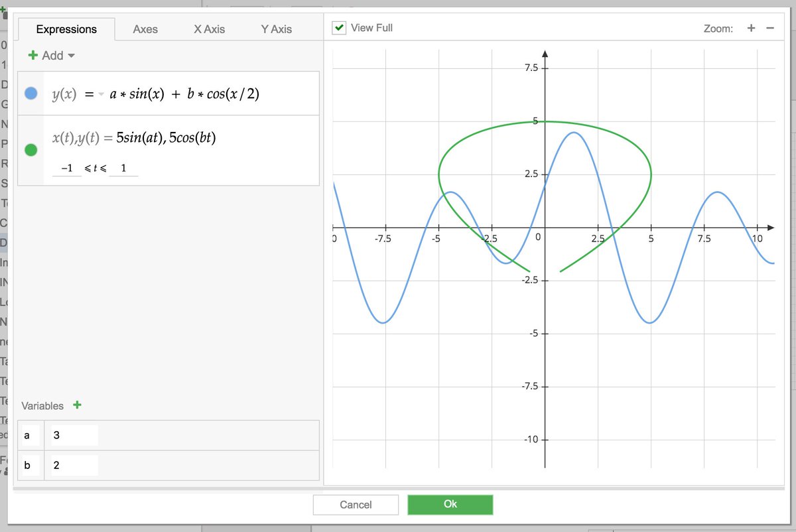Expand the Add dropdown arrow
The image size is (796, 532).
coord(71,56)
